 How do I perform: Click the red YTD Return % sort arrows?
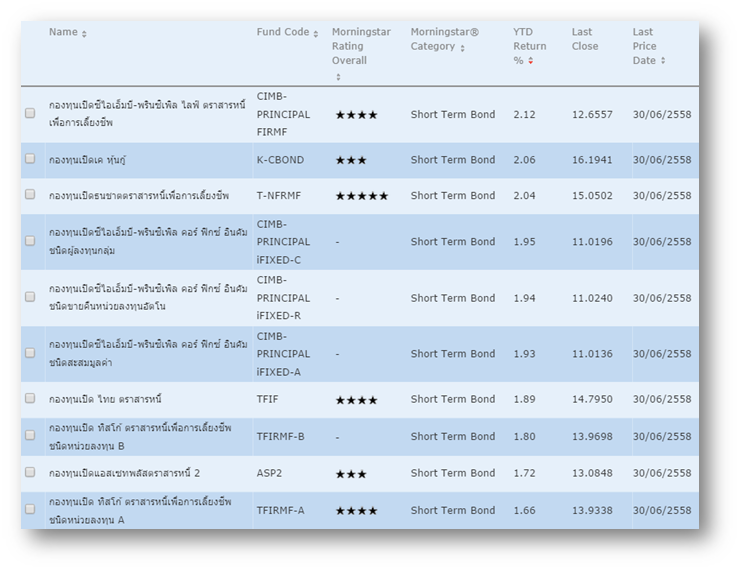(530, 61)
